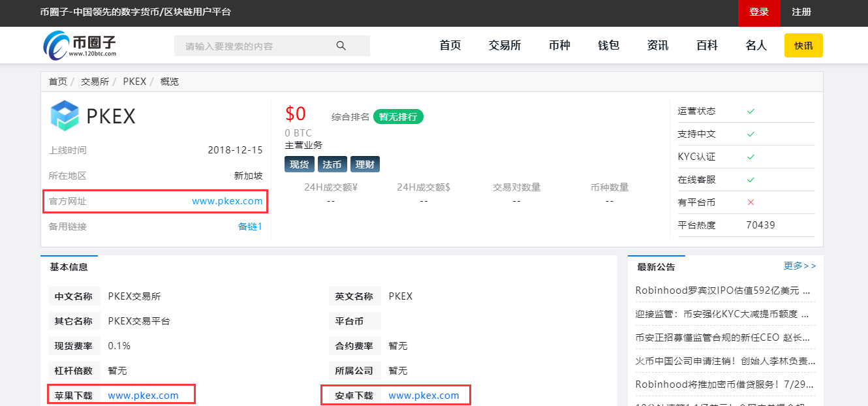Select the 基本信息 tab

click(x=69, y=267)
